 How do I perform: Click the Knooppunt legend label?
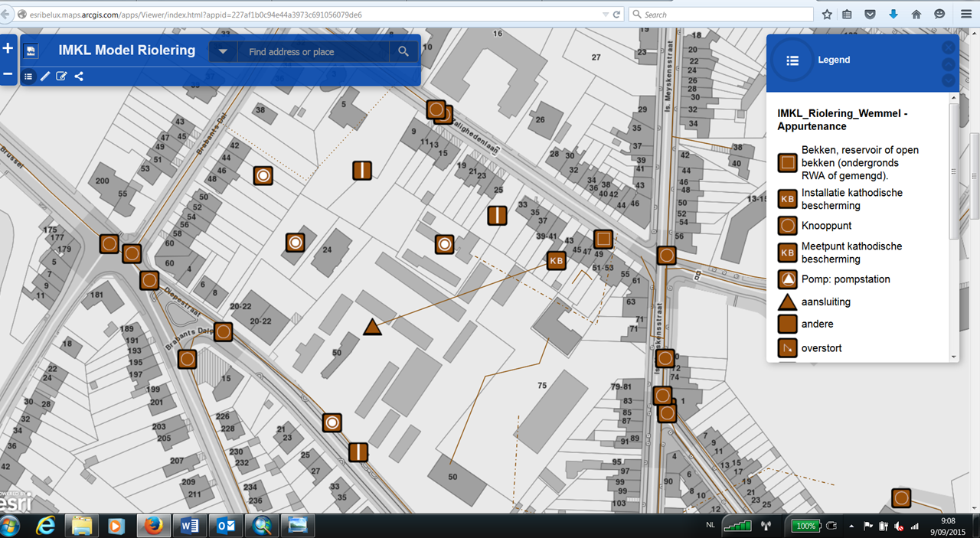827,226
